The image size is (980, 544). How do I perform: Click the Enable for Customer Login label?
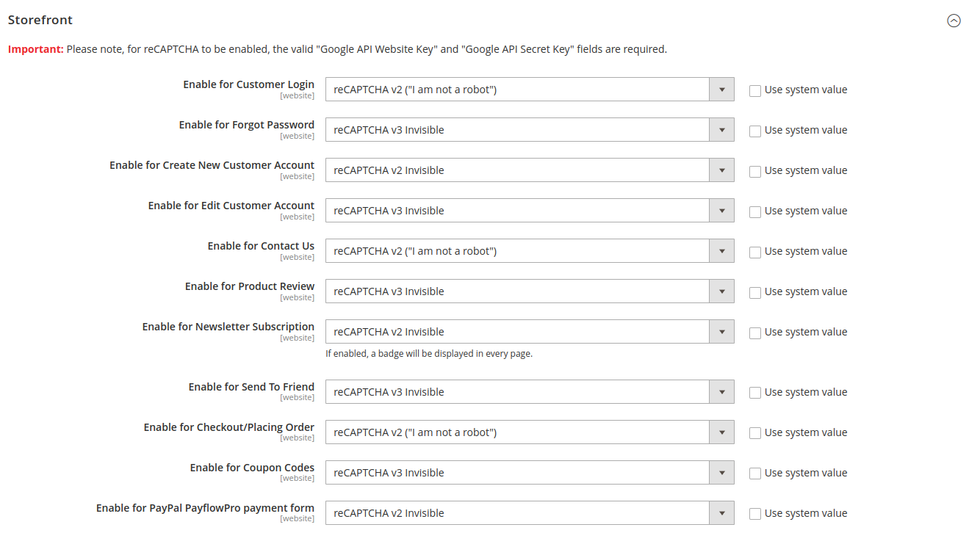pos(248,84)
